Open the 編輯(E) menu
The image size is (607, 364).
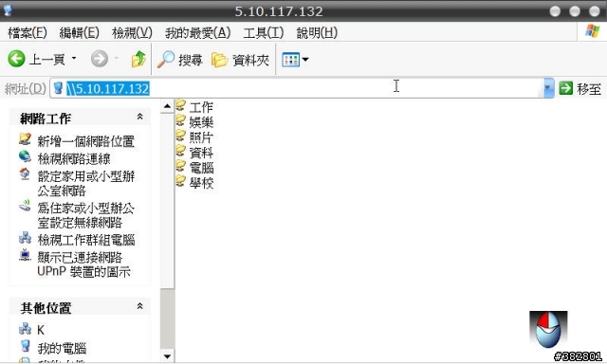pyautogui.click(x=80, y=32)
